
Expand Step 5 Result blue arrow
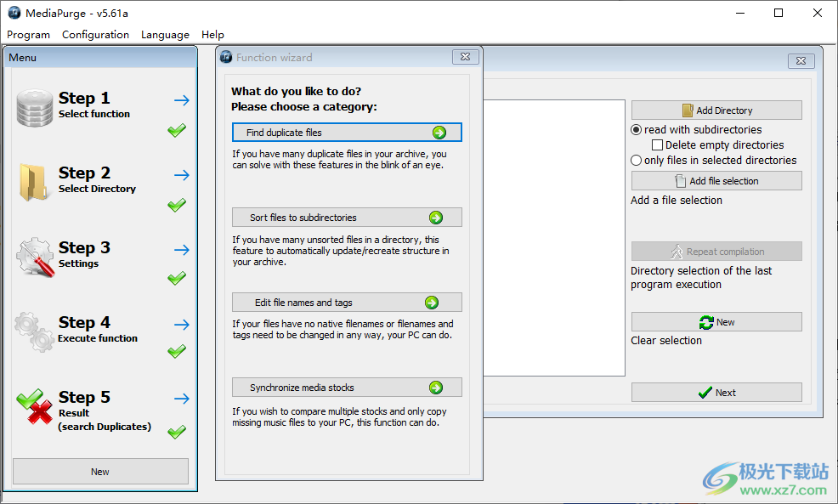coord(182,399)
